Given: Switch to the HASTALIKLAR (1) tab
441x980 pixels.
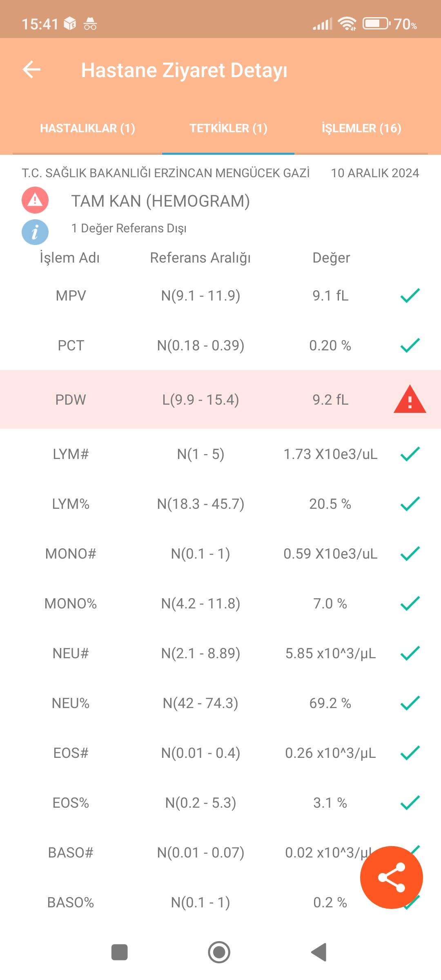Looking at the screenshot, I should click(x=87, y=128).
